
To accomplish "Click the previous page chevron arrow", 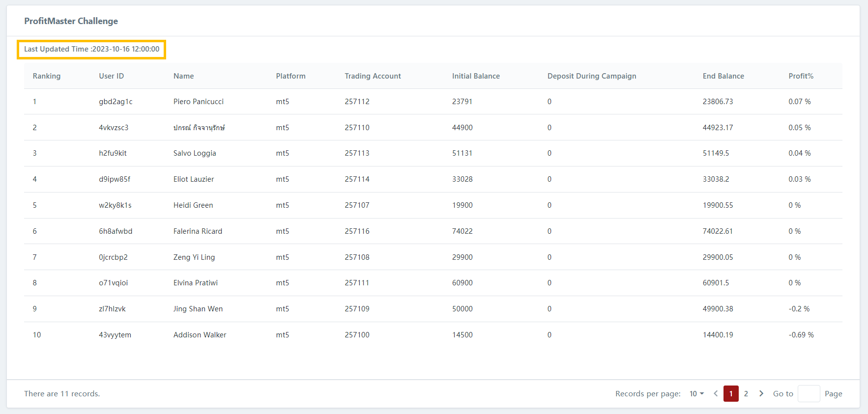I will pyautogui.click(x=716, y=393).
